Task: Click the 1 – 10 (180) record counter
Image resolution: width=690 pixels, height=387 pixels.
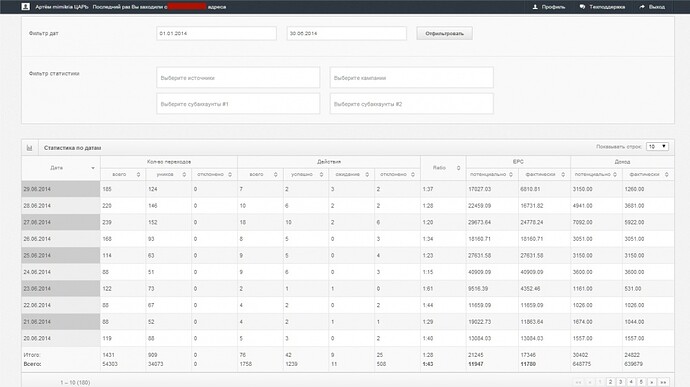Action: pyautogui.click(x=75, y=383)
